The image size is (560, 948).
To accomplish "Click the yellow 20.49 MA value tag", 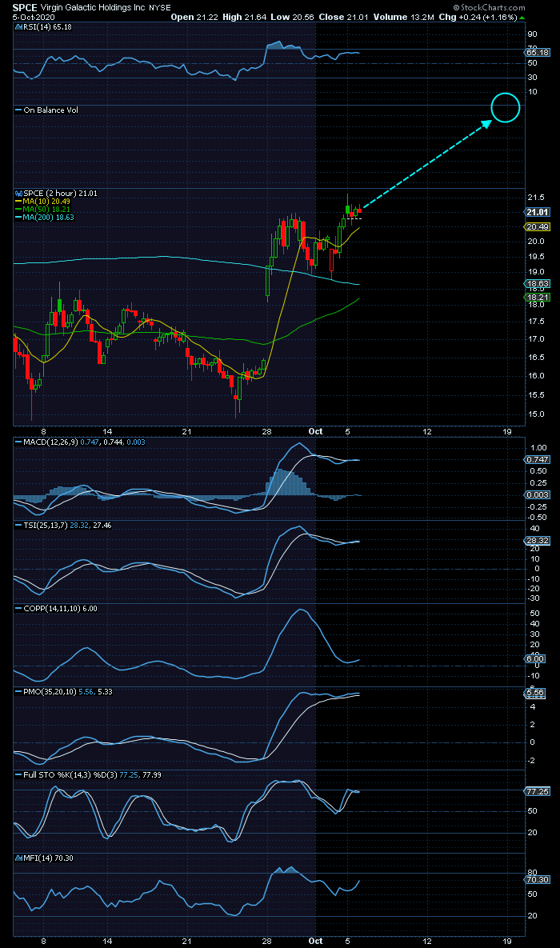I will [x=537, y=226].
